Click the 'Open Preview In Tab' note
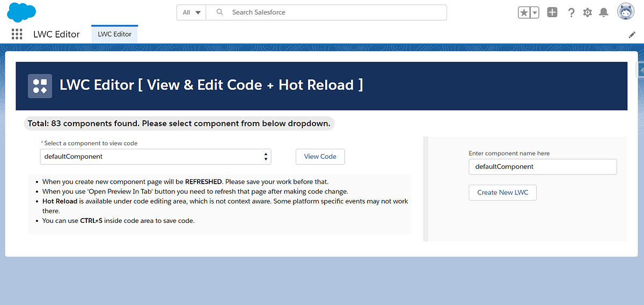 (x=195, y=192)
